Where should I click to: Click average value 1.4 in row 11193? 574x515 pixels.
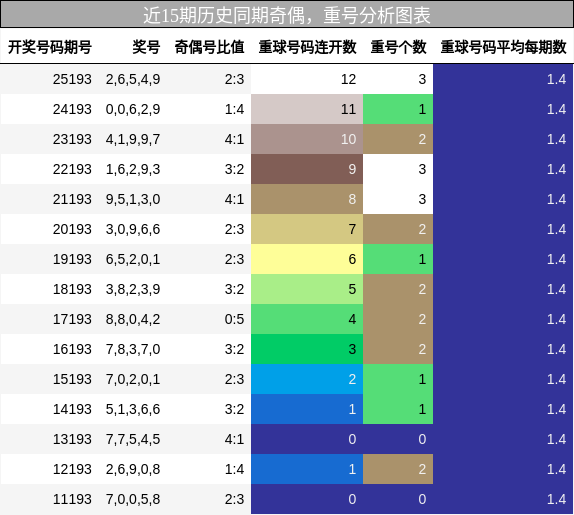(x=503, y=499)
